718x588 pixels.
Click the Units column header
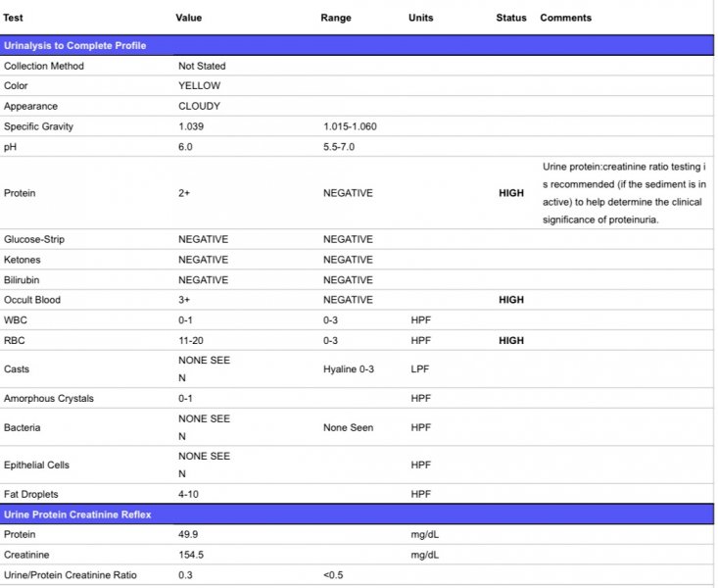(x=420, y=18)
